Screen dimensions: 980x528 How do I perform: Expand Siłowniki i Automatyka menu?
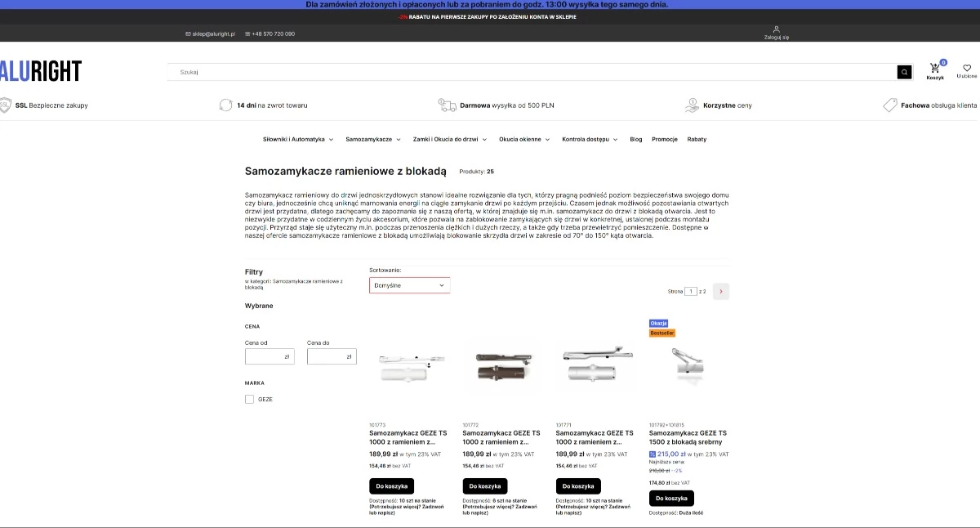(298, 139)
